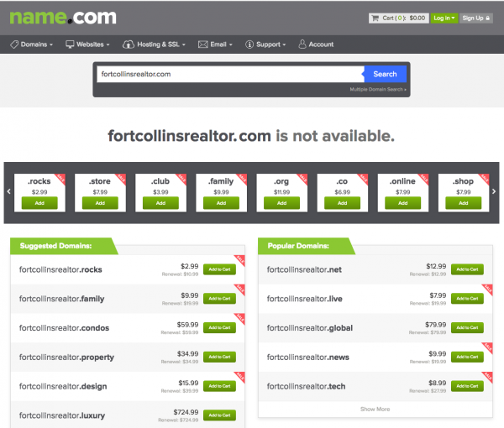Add the .family domain for $9.99

(221, 203)
